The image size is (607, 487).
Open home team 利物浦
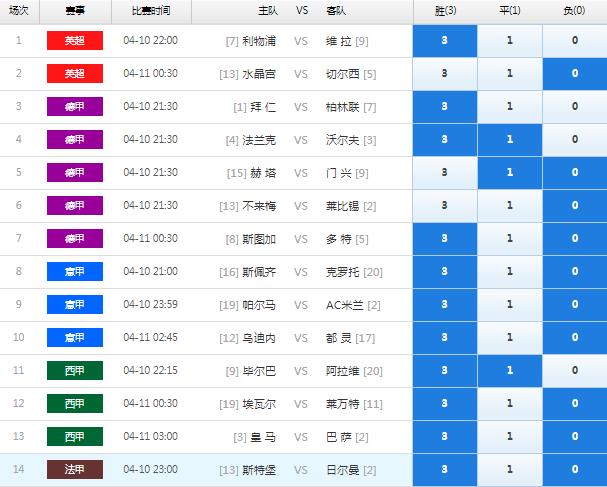click(x=259, y=41)
